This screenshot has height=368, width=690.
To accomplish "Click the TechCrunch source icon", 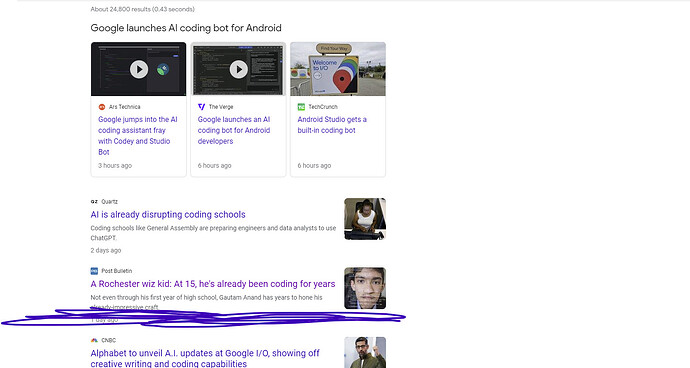I will click(x=301, y=107).
